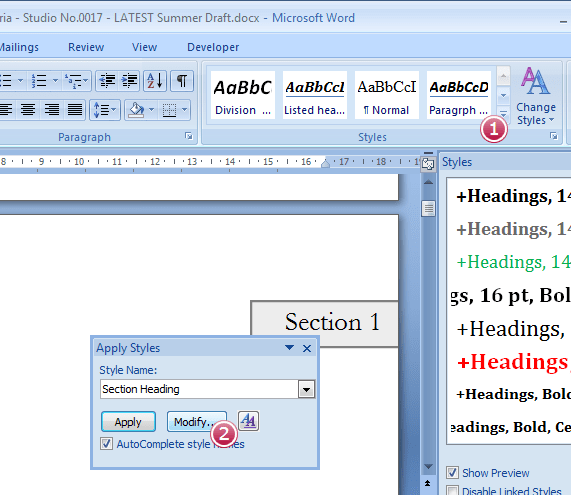Toggle show paragraph marks (pilcrow) icon
The image size is (571, 495).
[182, 80]
